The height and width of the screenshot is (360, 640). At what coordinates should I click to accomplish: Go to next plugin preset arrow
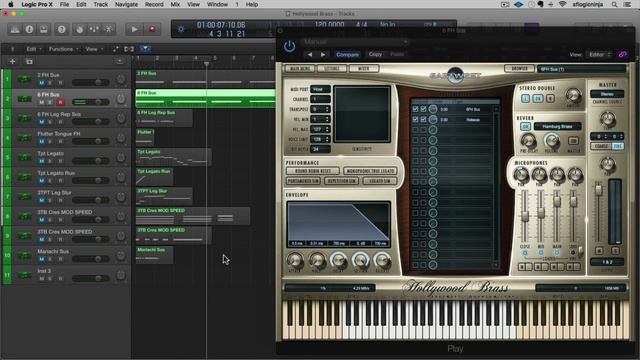323,54
